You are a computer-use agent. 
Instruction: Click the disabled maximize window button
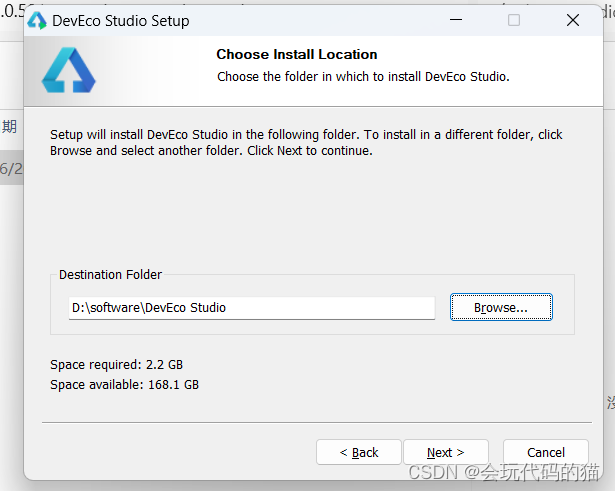(514, 20)
